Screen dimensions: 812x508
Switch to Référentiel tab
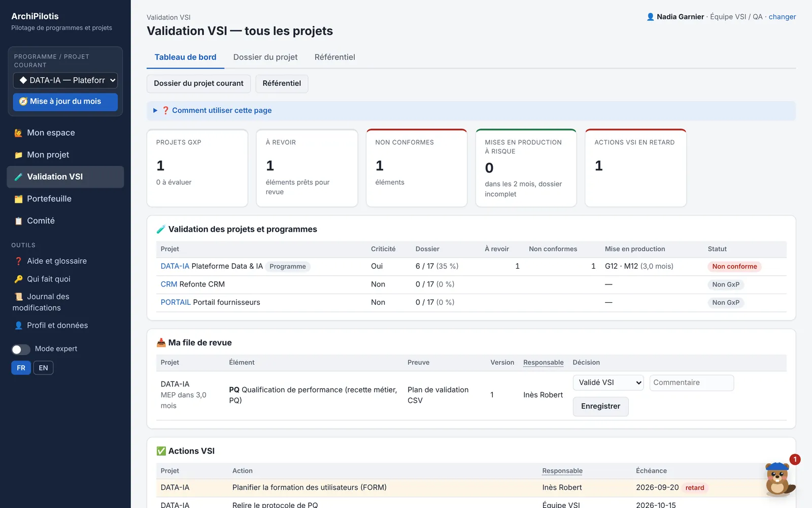click(334, 57)
